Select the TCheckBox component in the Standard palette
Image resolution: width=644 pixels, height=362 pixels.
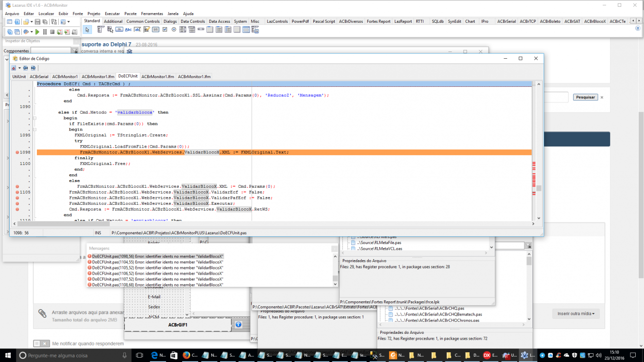pos(165,30)
